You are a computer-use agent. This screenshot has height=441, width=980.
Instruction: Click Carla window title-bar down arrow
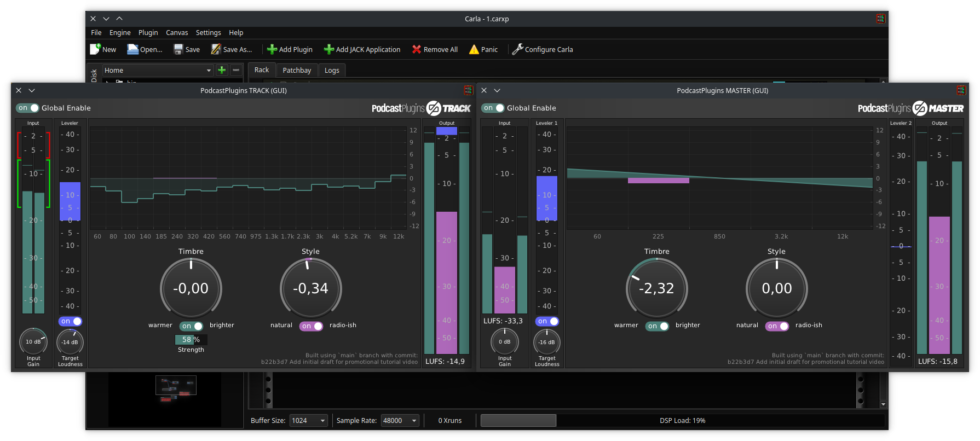[x=106, y=19]
